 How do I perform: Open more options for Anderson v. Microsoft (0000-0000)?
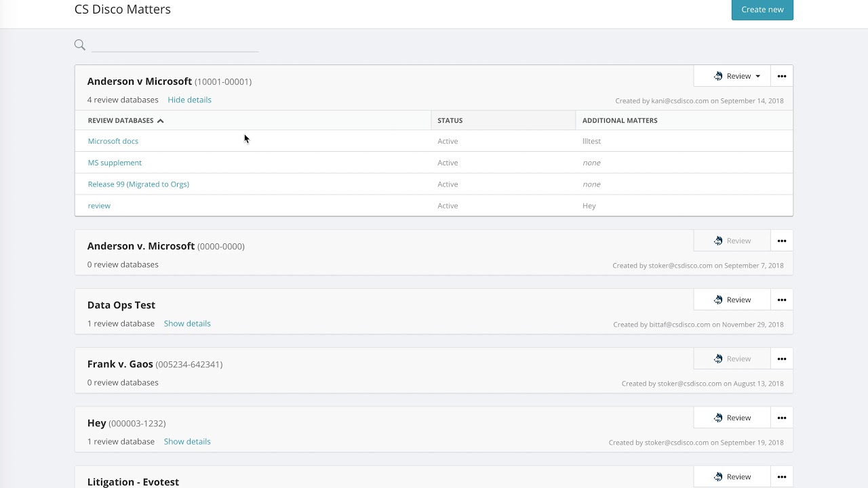[x=781, y=241]
